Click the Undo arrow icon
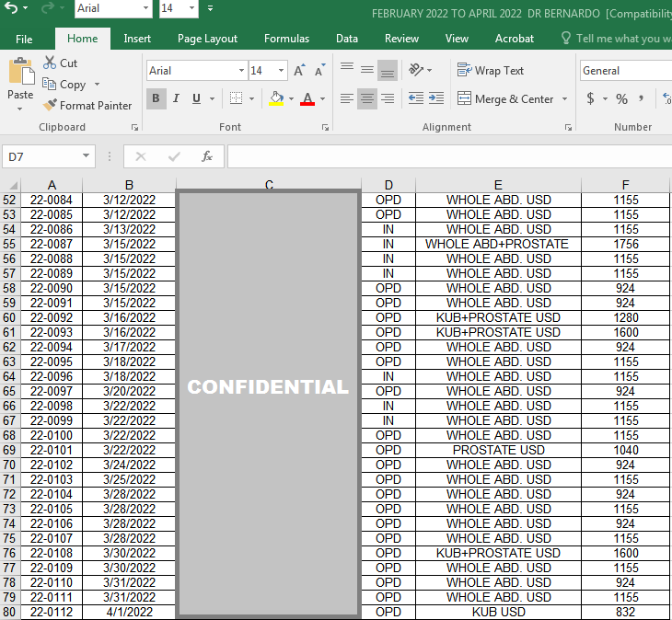This screenshot has width=672, height=620. pos(11,7)
